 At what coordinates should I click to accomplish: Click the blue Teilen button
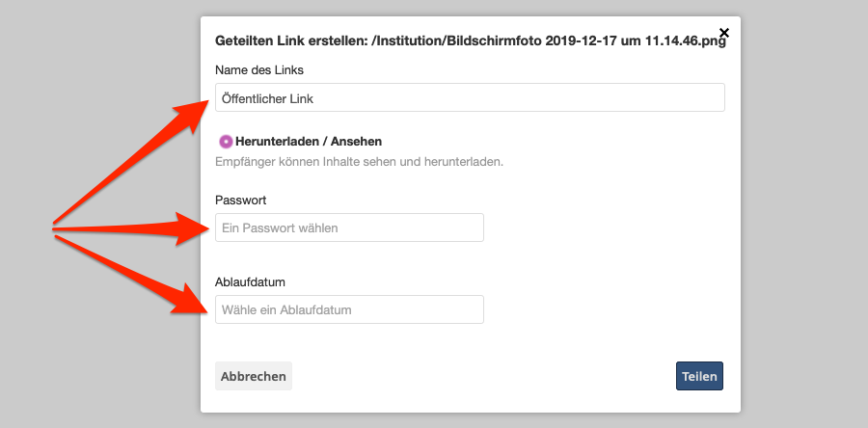[699, 376]
